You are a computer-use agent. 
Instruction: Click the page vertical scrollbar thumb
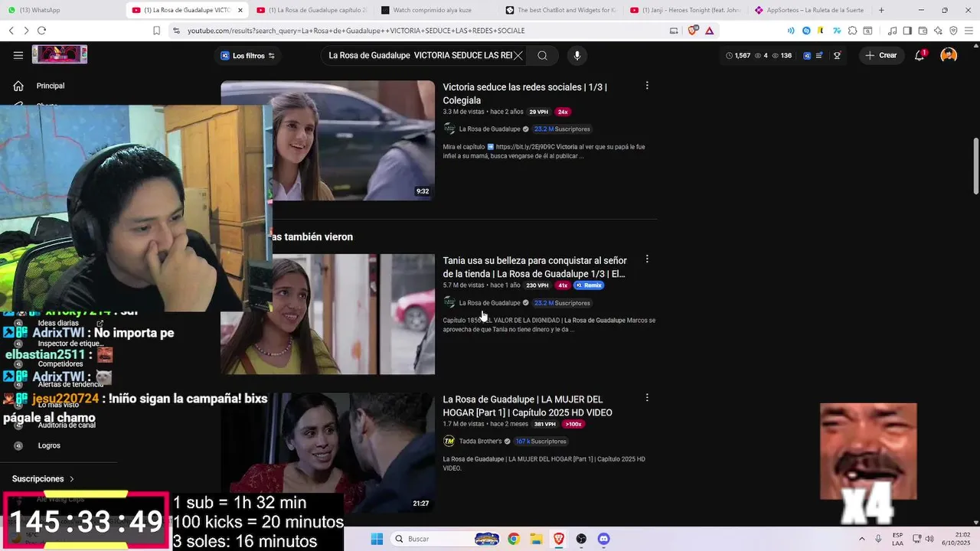(975, 166)
